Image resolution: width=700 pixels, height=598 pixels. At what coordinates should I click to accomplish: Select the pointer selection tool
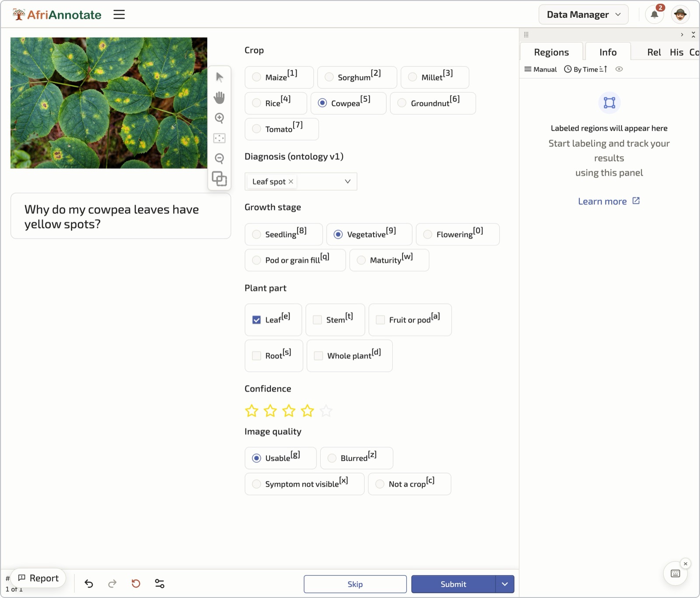pyautogui.click(x=219, y=77)
